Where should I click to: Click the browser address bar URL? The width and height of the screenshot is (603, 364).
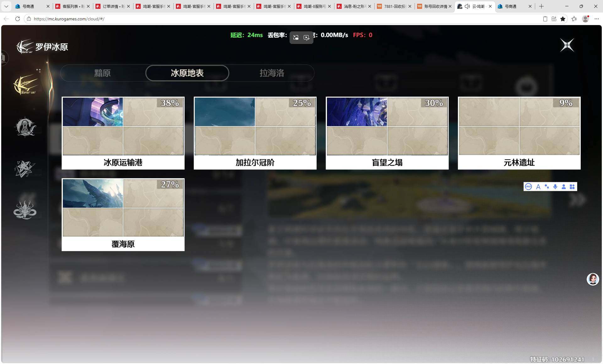coord(69,19)
